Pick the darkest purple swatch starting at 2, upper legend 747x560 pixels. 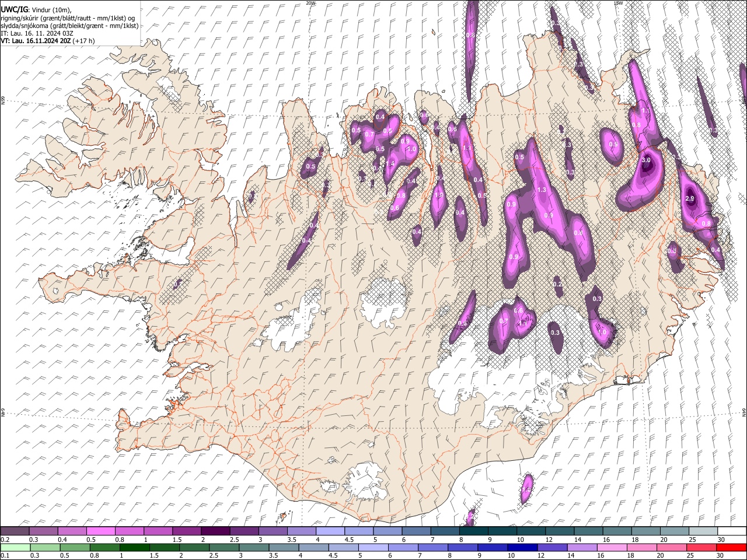215,531
